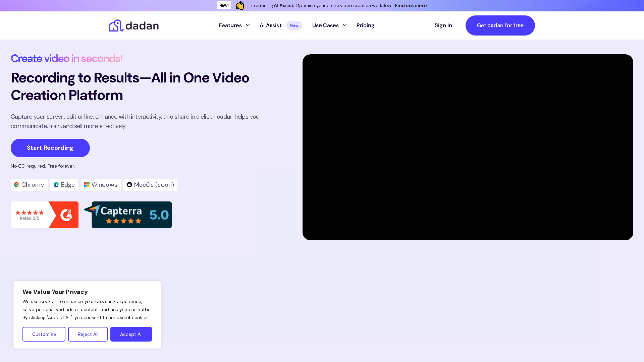Screen dimensions: 644x362
Task: Click the waving hand emoji in the banner
Action: click(240, 5)
